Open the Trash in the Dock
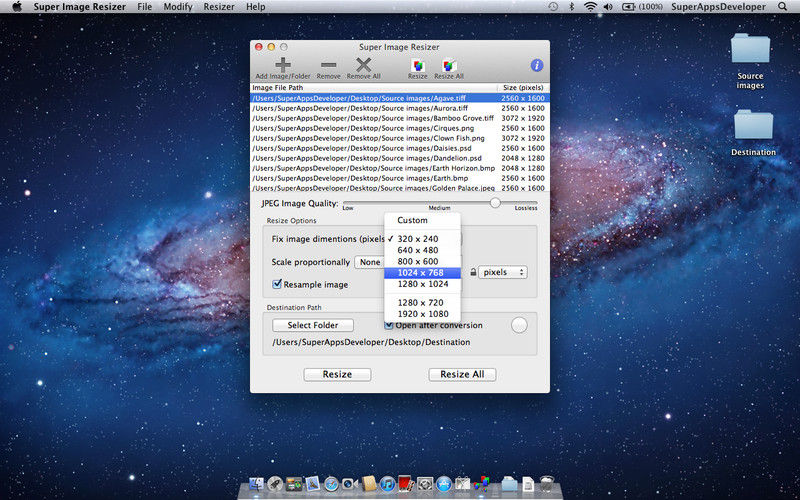Screen dimensions: 800x500 546,483
